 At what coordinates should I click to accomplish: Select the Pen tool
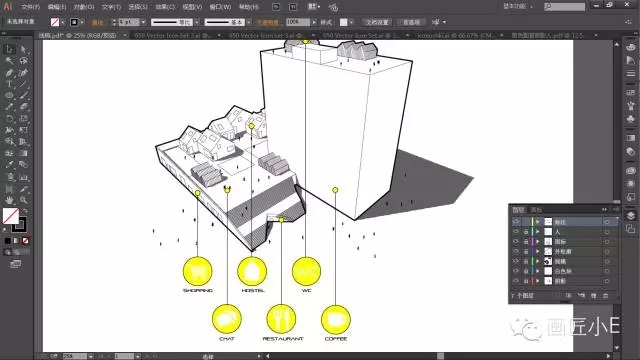click(x=9, y=73)
